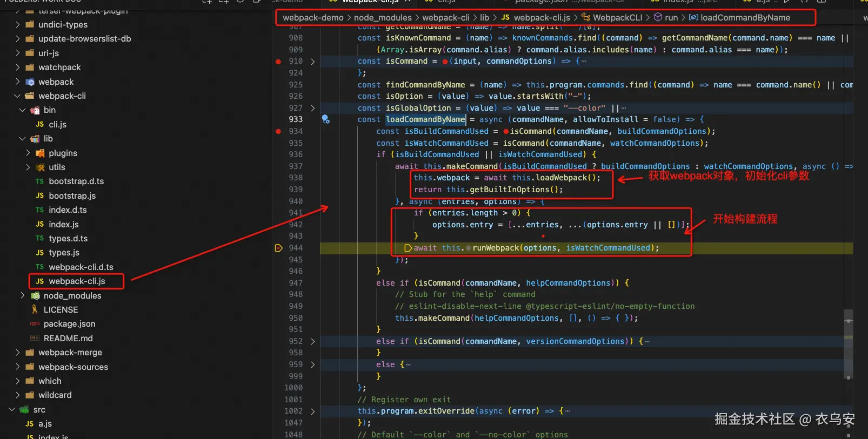
Task: Click isWatchCommandUsed declaration on line 935
Action: click(x=446, y=143)
